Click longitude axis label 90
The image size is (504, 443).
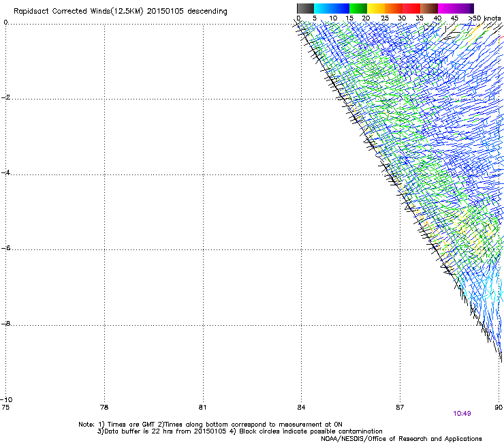pyautogui.click(x=499, y=408)
